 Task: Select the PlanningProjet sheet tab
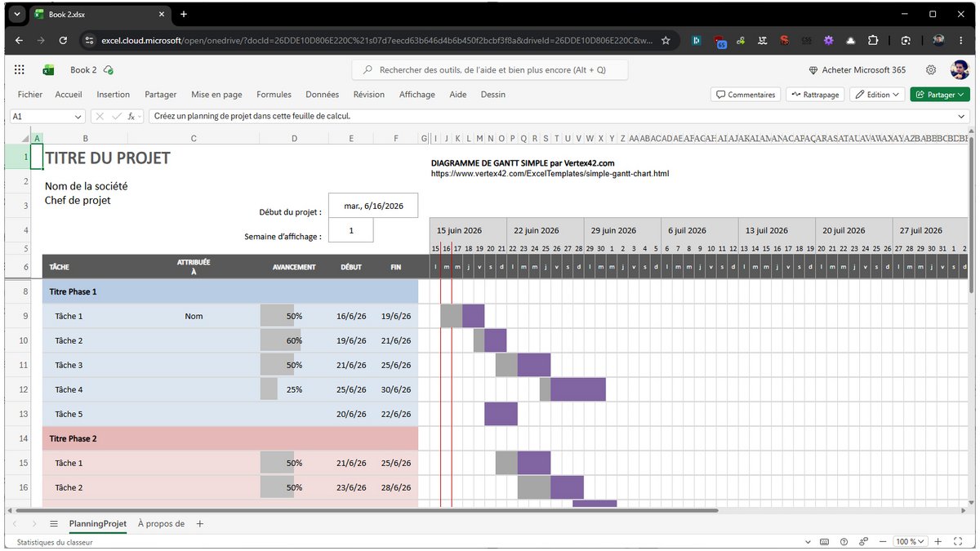97,523
